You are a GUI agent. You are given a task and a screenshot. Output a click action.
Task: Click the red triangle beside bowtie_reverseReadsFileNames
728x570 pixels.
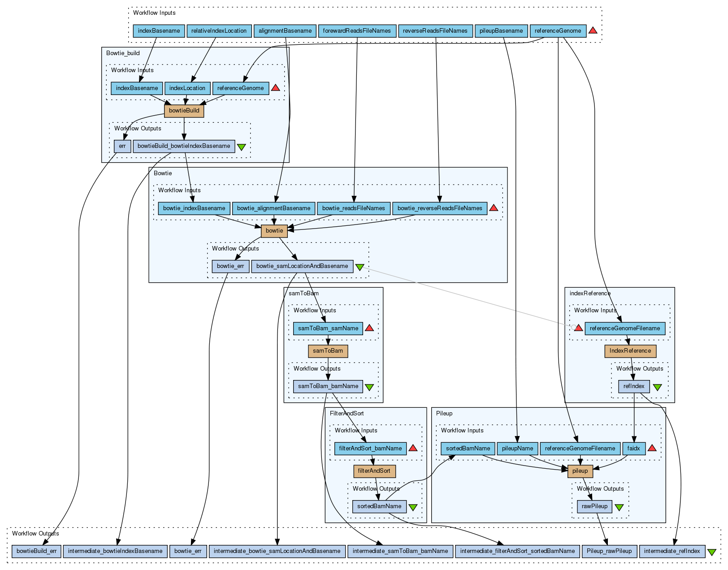coord(494,208)
